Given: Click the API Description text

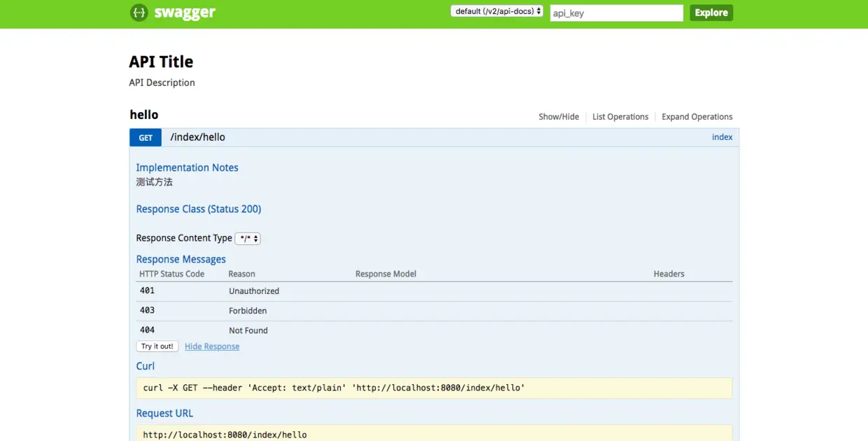Looking at the screenshot, I should (162, 83).
